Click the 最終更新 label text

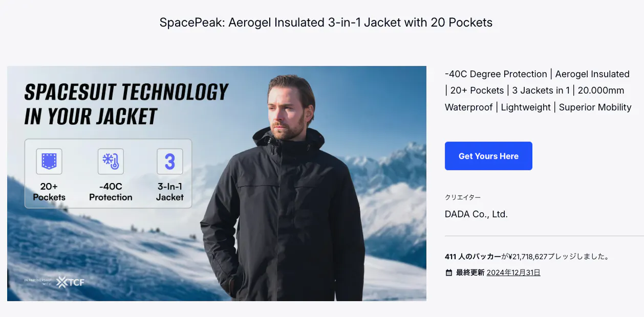470,273
